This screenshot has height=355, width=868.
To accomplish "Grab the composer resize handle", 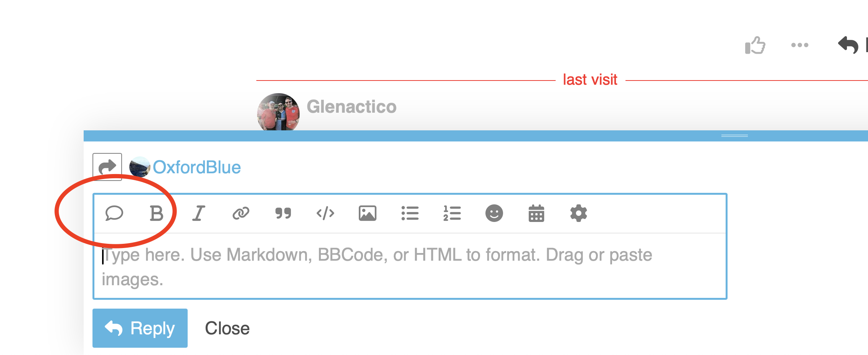I will pos(734,136).
